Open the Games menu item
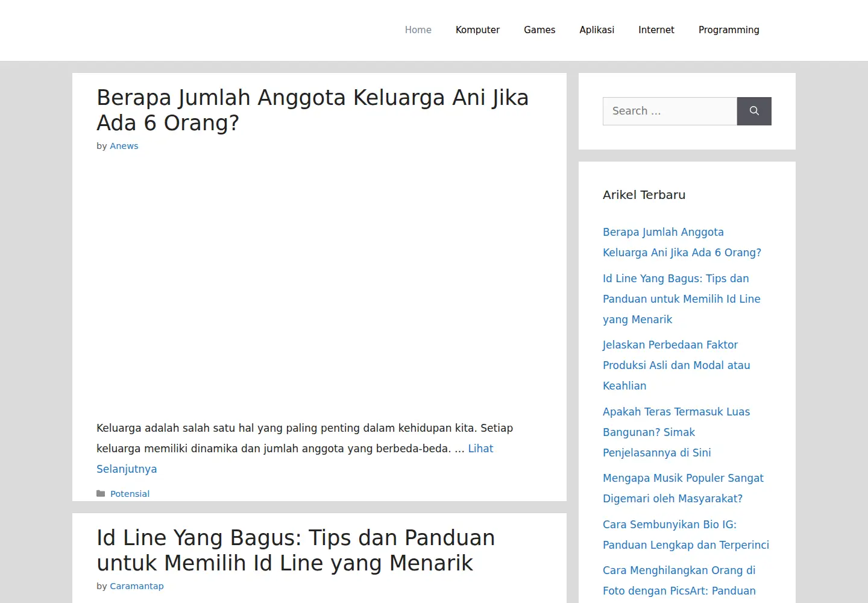The height and width of the screenshot is (603, 868). point(539,30)
